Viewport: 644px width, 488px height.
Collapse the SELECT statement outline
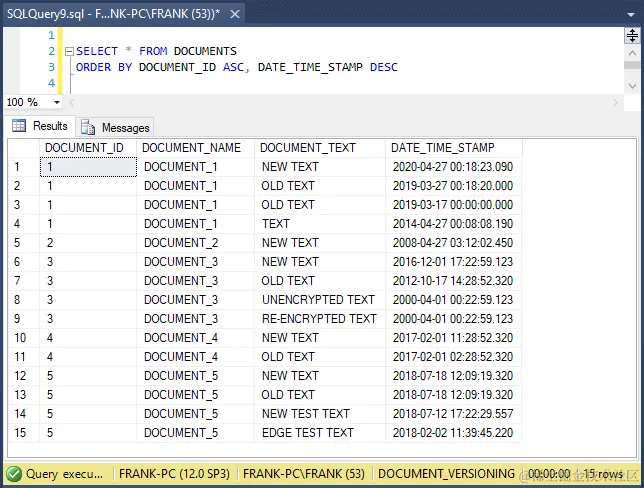click(69, 51)
